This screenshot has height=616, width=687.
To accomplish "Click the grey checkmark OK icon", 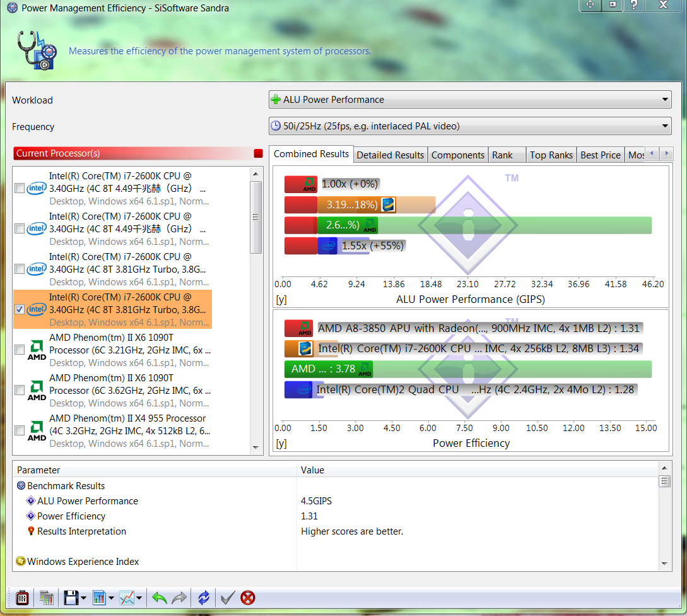I will 227,598.
